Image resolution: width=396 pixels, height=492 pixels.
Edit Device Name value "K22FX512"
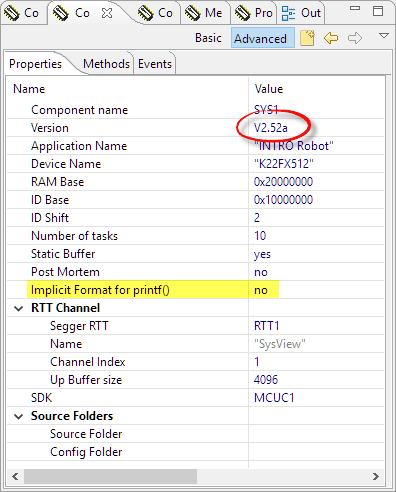(x=284, y=164)
